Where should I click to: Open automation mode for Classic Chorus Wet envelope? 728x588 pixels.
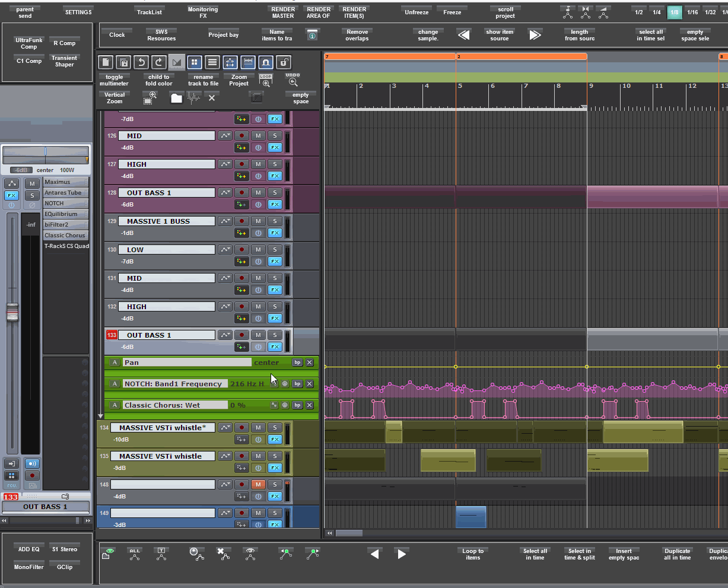pos(115,405)
